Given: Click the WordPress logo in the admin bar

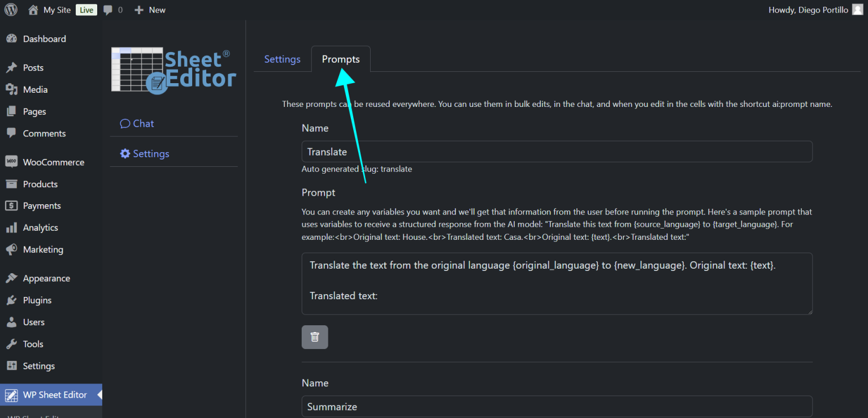Looking at the screenshot, I should tap(11, 10).
